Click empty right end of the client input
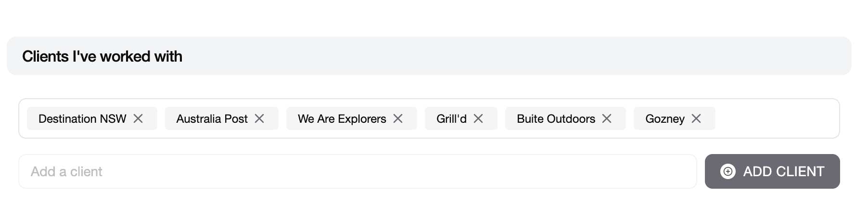 pos(664,171)
